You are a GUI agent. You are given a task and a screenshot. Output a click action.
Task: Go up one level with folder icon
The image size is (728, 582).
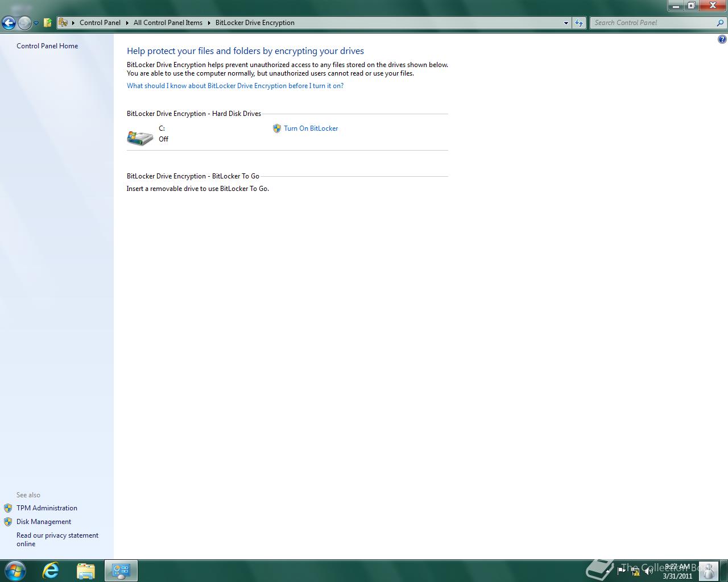coord(48,23)
